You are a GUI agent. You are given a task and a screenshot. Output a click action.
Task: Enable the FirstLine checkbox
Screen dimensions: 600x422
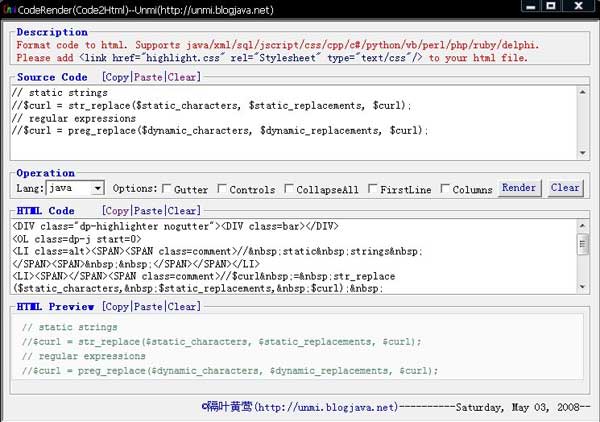(373, 189)
